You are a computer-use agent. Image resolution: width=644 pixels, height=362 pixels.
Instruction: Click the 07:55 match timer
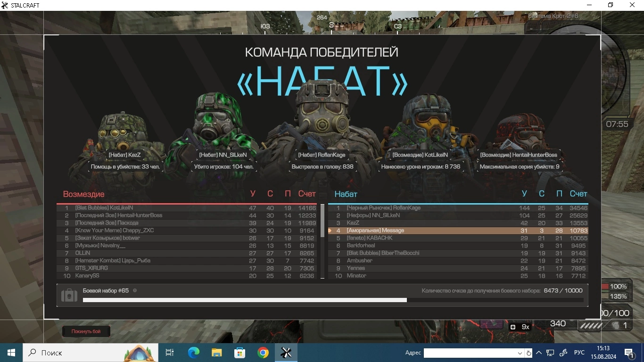[x=617, y=124]
